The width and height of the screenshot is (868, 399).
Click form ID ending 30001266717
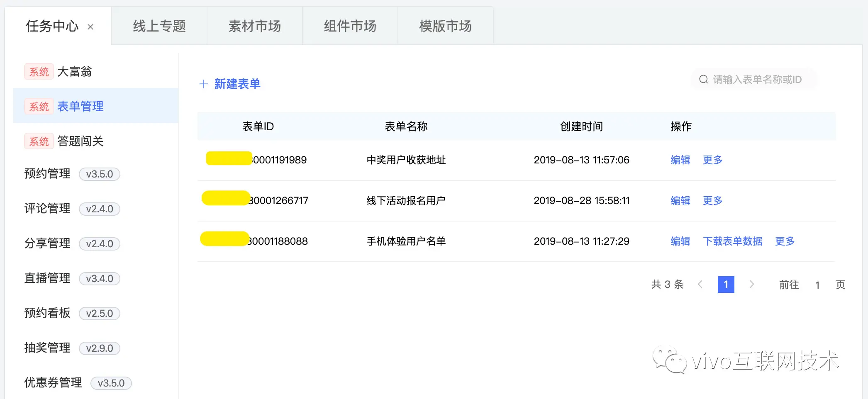pyautogui.click(x=278, y=200)
